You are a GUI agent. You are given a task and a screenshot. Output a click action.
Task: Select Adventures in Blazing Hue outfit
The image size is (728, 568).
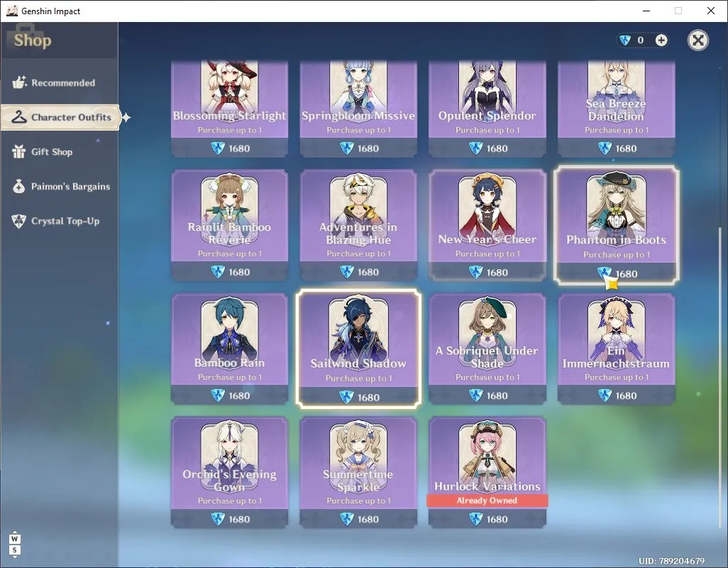[x=358, y=225]
